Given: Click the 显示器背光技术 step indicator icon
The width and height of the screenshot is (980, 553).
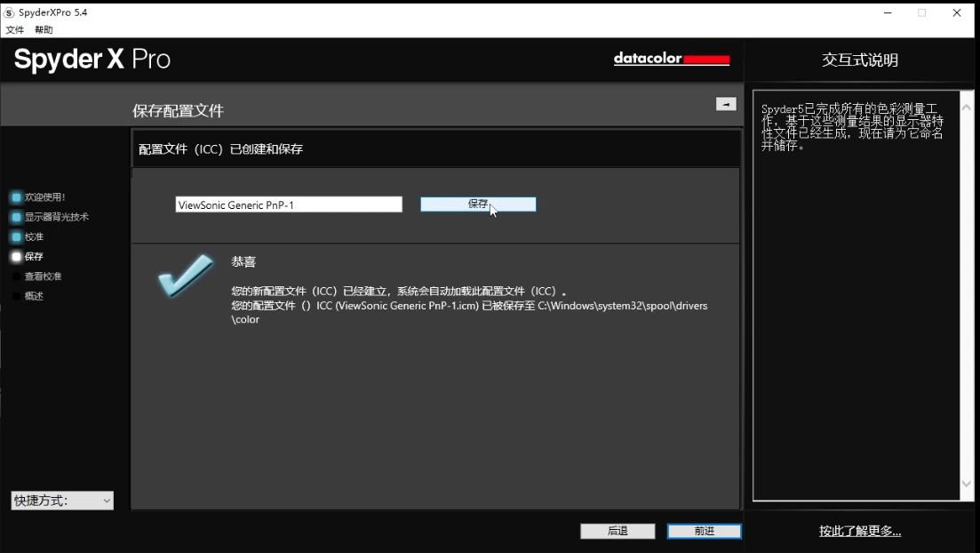Looking at the screenshot, I should pyautogui.click(x=16, y=217).
